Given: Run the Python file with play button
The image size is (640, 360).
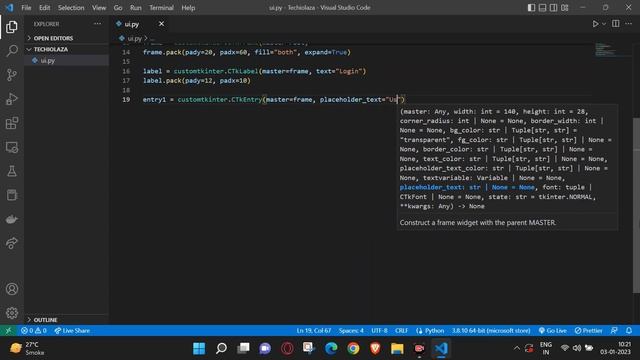Looking at the screenshot, I should tap(596, 24).
